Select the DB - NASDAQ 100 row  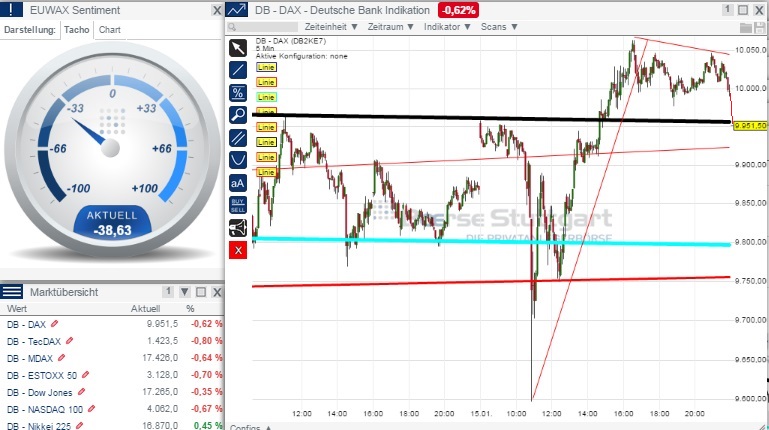112,409
